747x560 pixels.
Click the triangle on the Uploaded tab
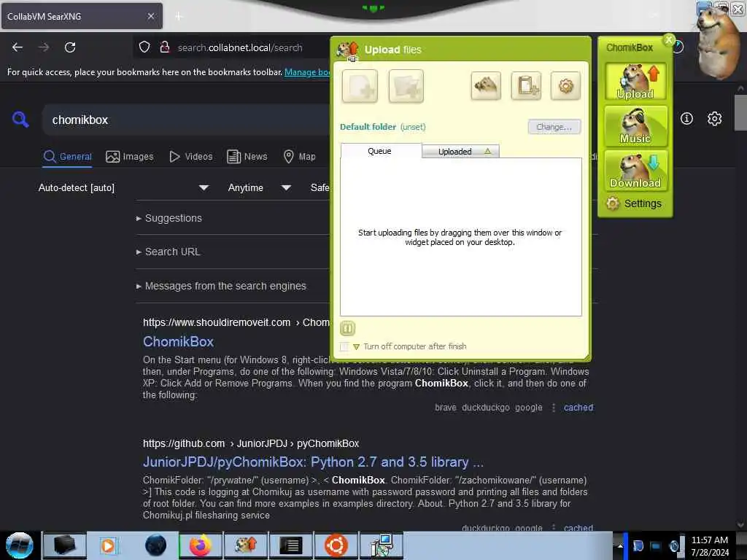click(x=487, y=151)
